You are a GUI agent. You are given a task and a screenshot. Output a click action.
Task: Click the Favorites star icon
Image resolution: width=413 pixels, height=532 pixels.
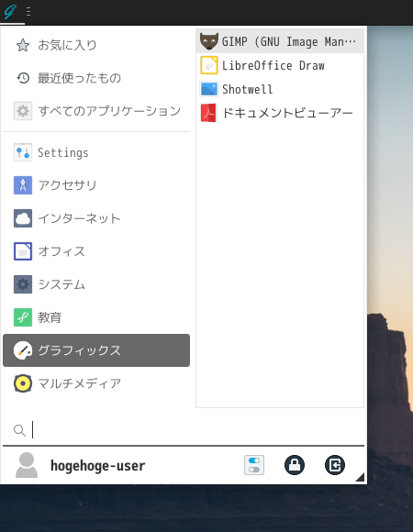point(23,45)
